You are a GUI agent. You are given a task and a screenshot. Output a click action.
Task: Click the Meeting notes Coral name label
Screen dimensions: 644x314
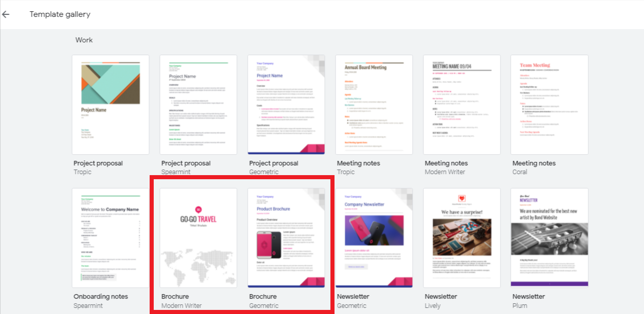tap(534, 163)
